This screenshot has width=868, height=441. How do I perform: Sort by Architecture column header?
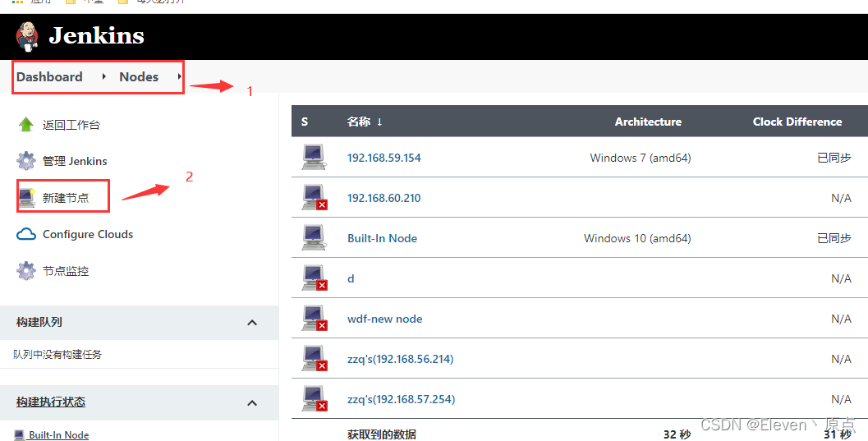[648, 122]
